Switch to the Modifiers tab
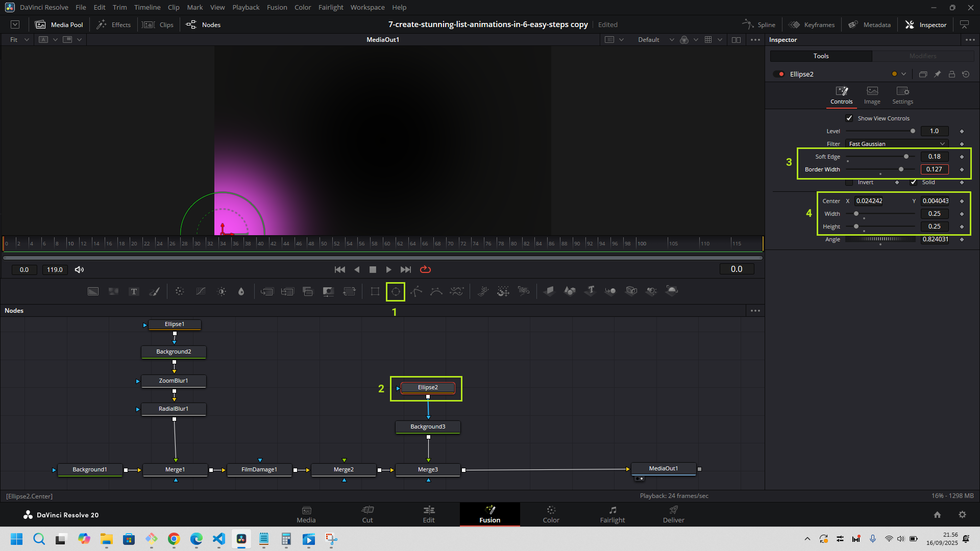980x551 pixels. pyautogui.click(x=922, y=56)
